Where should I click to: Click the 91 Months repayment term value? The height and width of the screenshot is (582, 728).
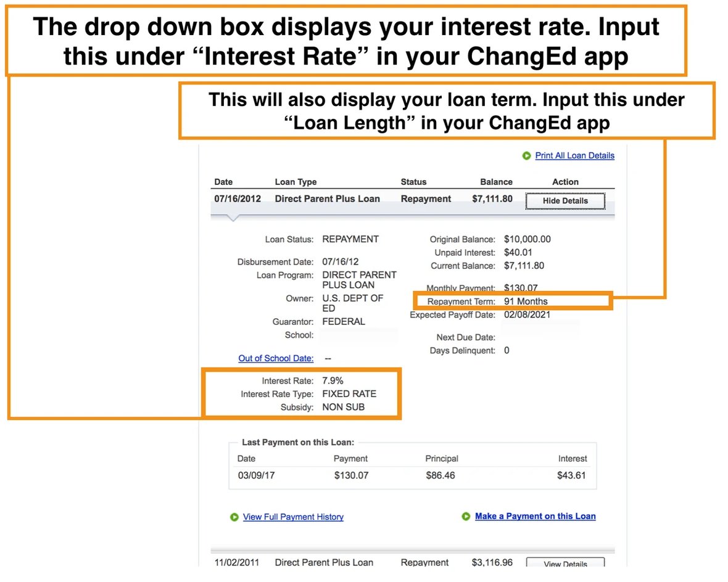526,301
